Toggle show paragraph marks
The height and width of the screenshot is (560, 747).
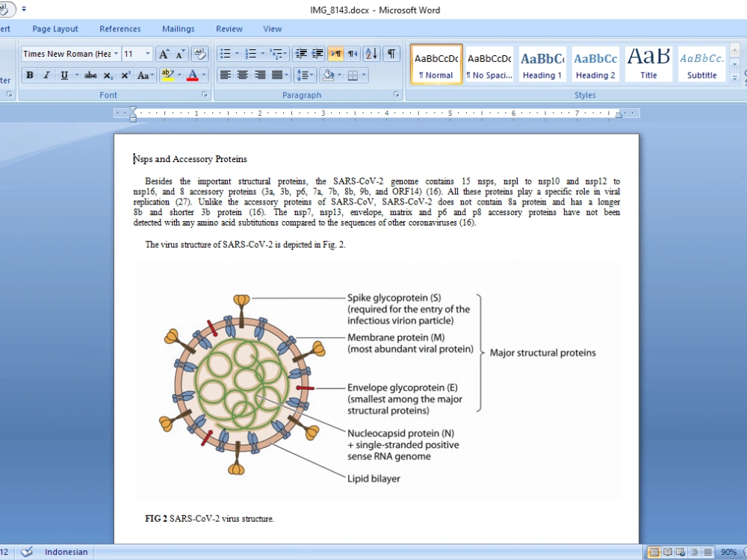click(391, 54)
